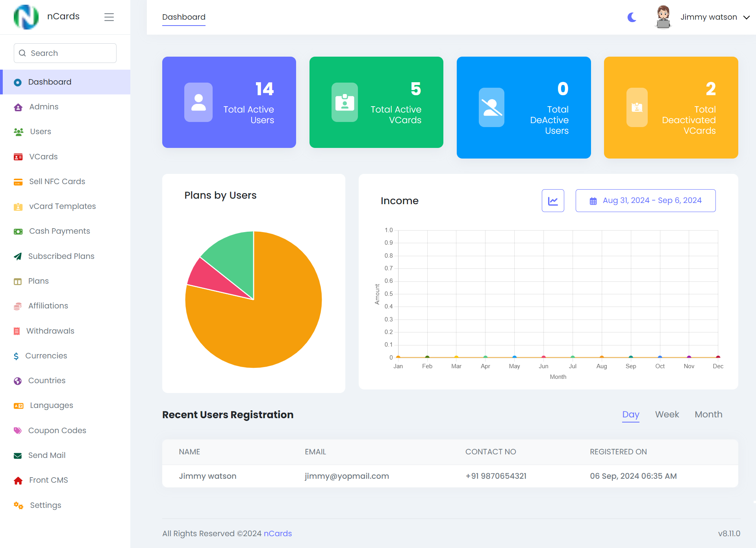Open Coupon Codes using tags icon
The height and width of the screenshot is (548, 756).
coord(18,431)
